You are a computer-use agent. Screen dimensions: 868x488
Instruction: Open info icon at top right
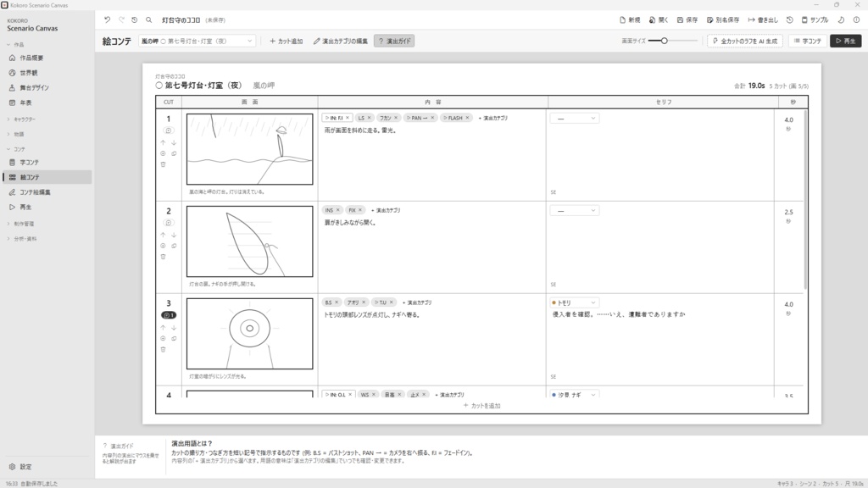(856, 20)
